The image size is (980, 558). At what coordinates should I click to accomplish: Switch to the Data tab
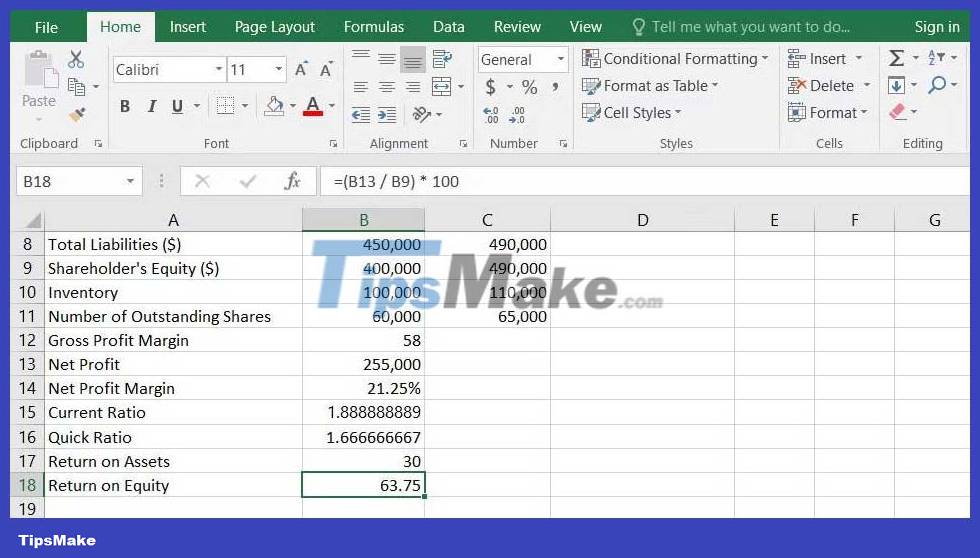[x=449, y=27]
